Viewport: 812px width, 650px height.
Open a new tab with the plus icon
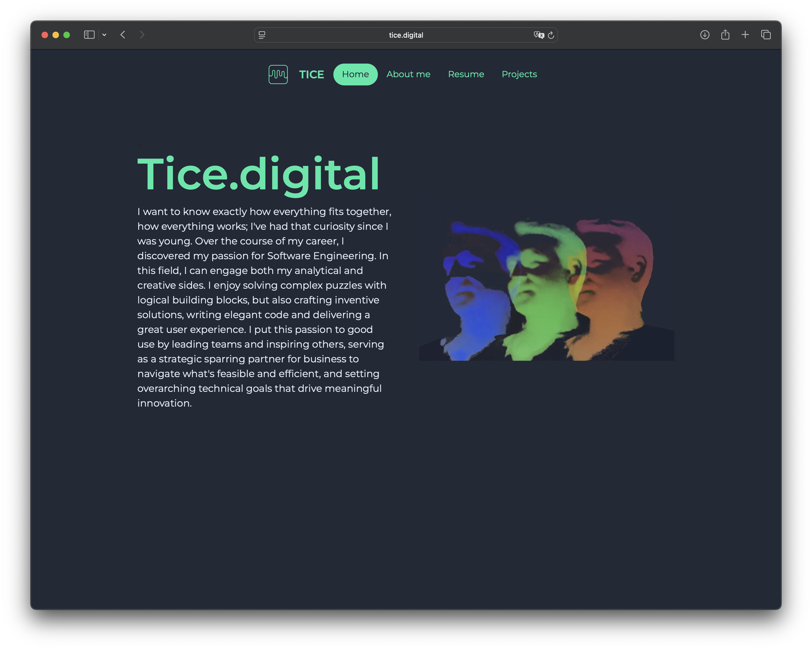745,35
